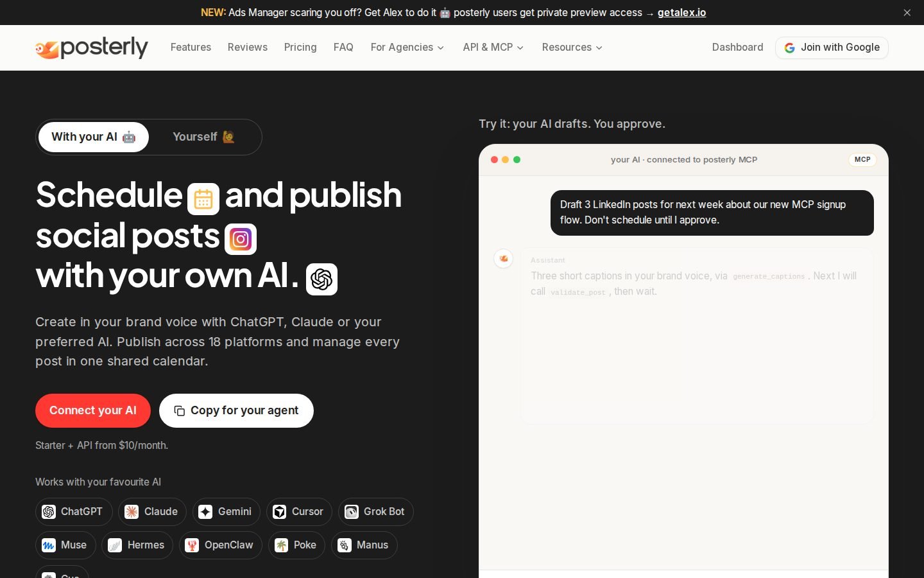The width and height of the screenshot is (924, 578).
Task: Click the Posterly logo in the header
Action: 92,48
